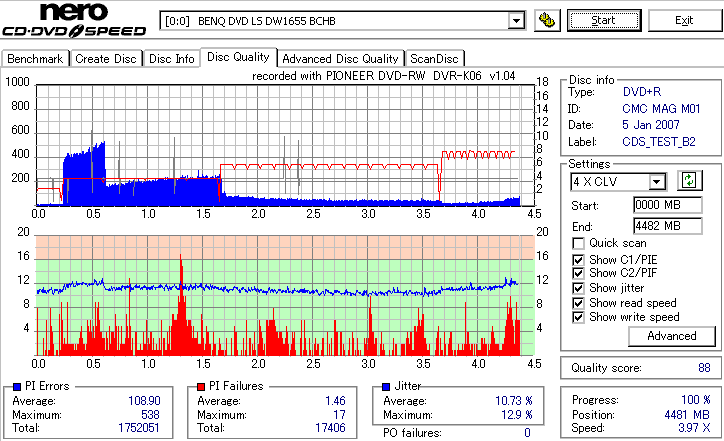This screenshot has height=441, width=724.
Task: Open the ScanDisc tab
Action: coord(434,59)
